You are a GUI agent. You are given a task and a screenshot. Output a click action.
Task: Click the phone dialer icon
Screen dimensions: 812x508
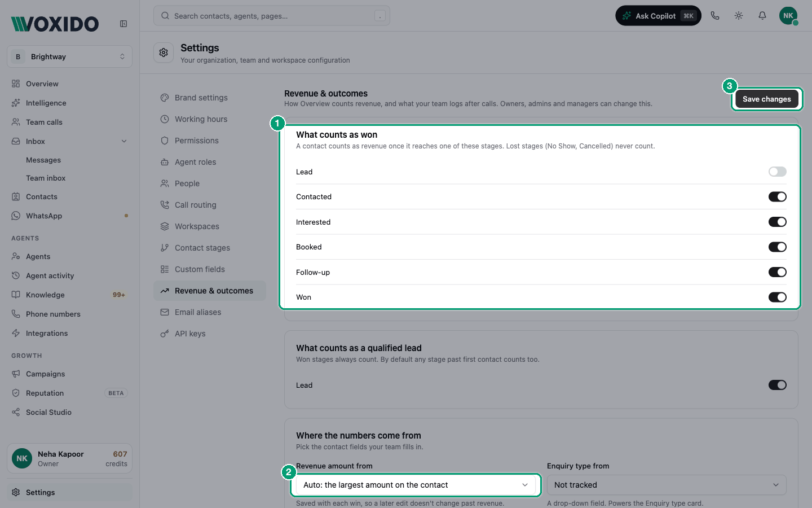715,16
